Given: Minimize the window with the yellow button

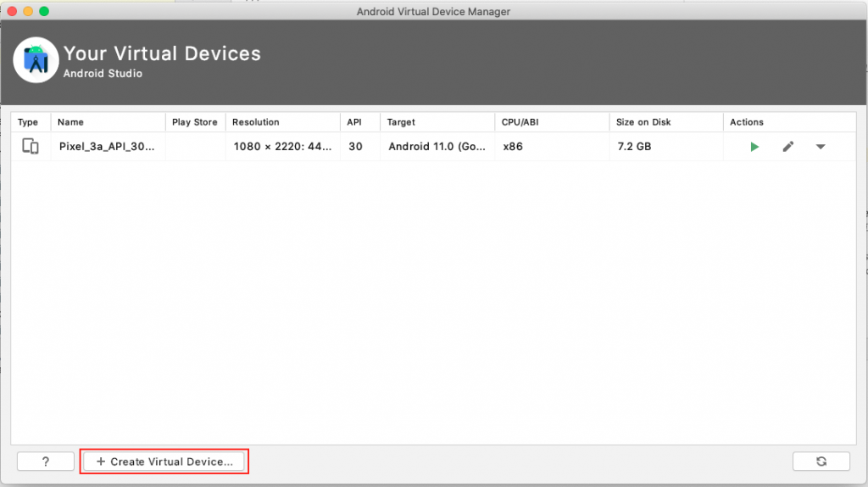Looking at the screenshot, I should (28, 11).
